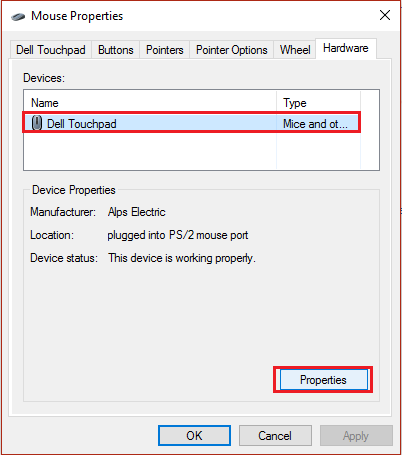Select the Pointer Options tab
Screen dimensions: 402x455
point(232,50)
